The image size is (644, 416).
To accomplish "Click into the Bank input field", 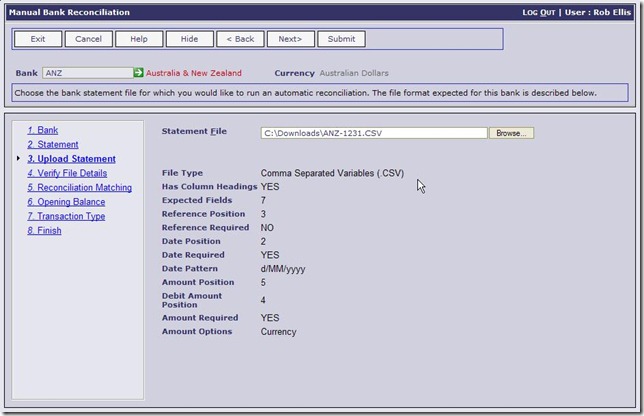I will 87,73.
